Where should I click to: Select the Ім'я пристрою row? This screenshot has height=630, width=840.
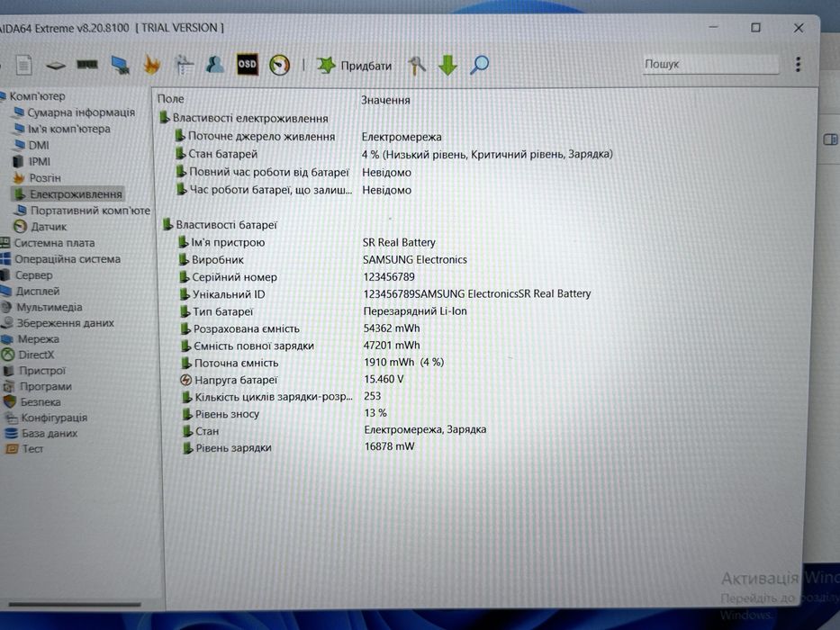click(308, 243)
